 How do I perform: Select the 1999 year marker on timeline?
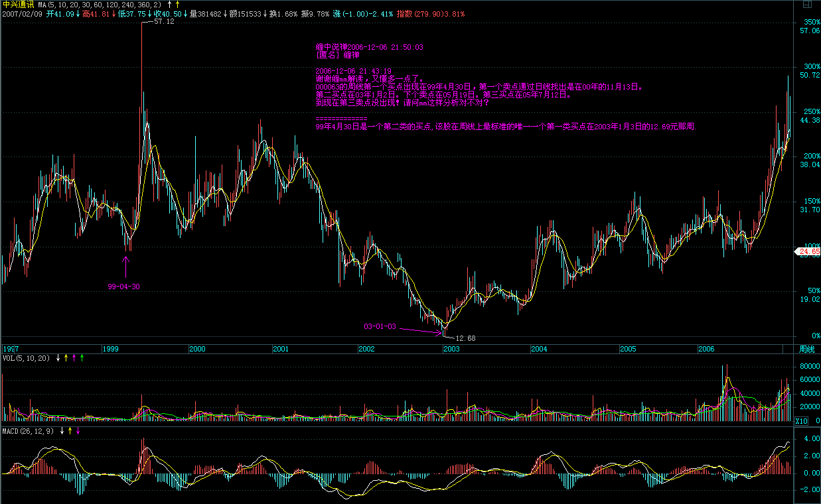110,349
